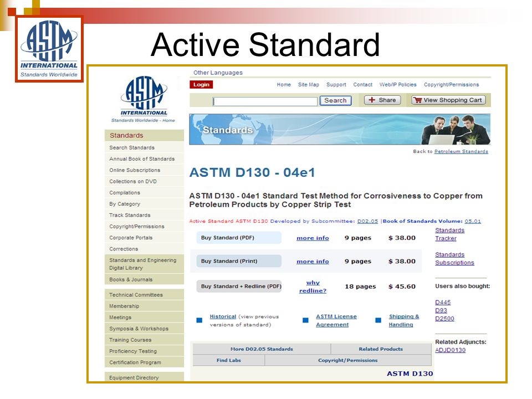This screenshot has height=399, width=532.
Task: Open the Contact page
Action: [362, 84]
